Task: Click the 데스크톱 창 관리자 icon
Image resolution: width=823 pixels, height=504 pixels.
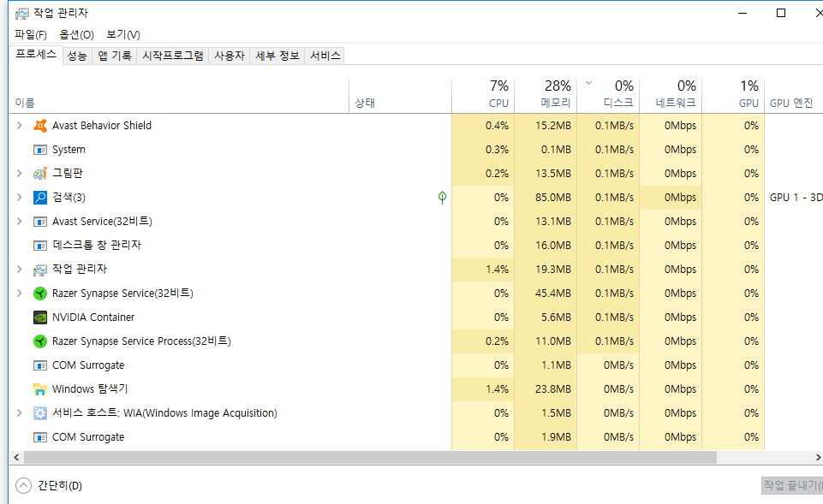Action: (x=40, y=246)
